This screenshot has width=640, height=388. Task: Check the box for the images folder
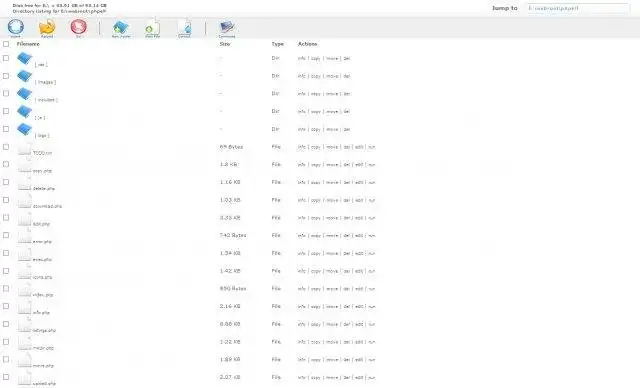(x=6, y=76)
